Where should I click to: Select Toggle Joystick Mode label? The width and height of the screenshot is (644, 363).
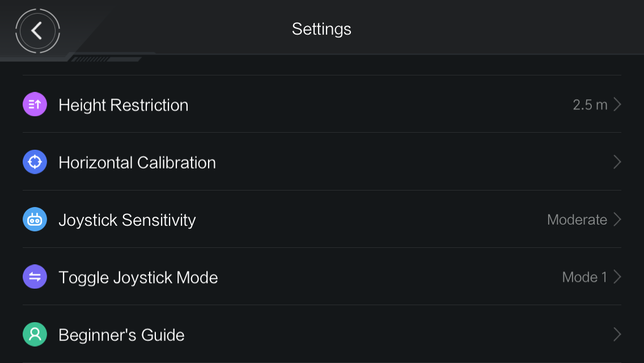pyautogui.click(x=138, y=277)
